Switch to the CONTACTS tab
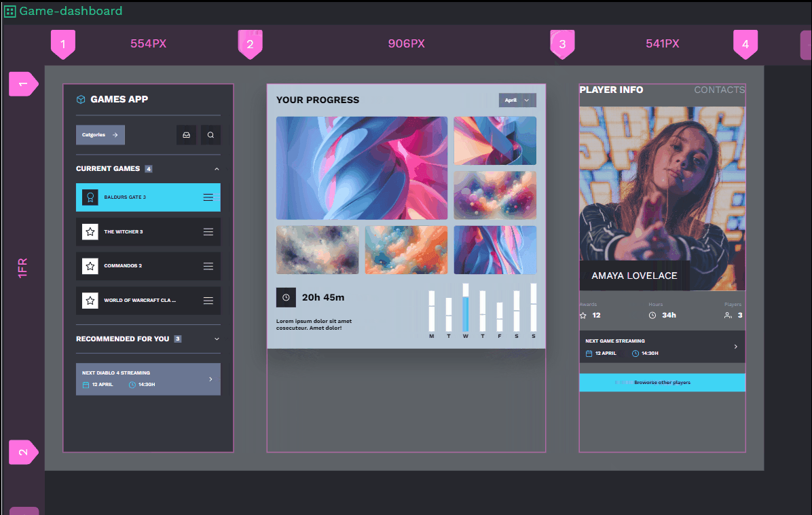812x515 pixels. tap(719, 89)
